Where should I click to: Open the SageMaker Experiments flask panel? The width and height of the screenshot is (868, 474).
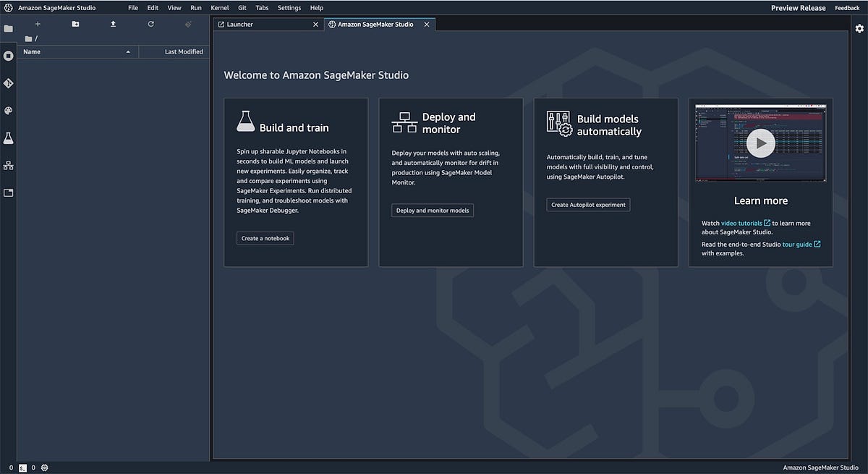[8, 137]
